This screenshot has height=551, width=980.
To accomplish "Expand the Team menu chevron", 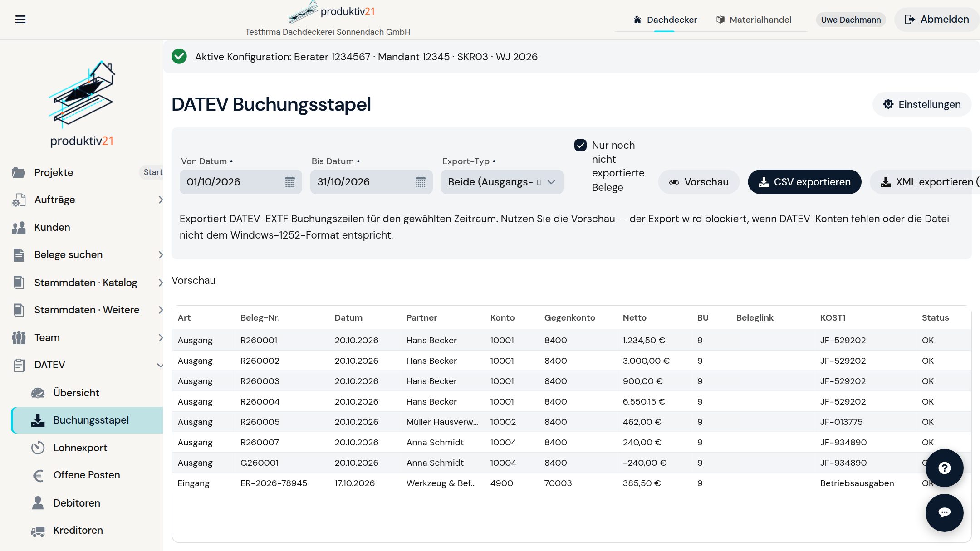I will click(x=160, y=338).
